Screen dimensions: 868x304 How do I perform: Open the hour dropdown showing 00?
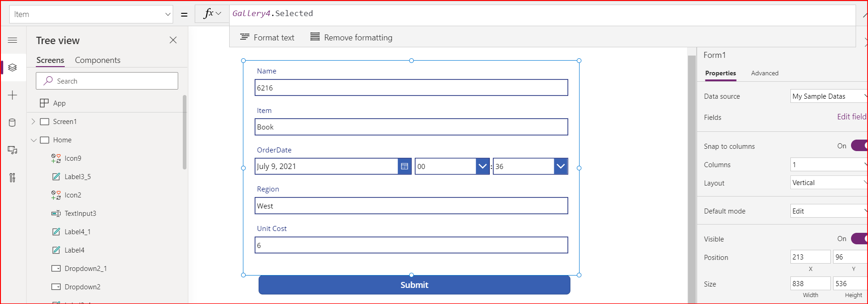coord(452,166)
